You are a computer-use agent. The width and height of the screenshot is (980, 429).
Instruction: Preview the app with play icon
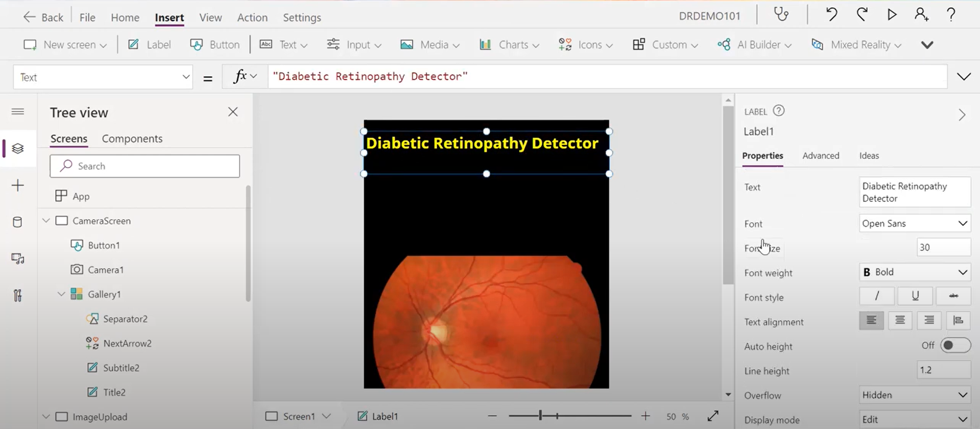click(892, 15)
